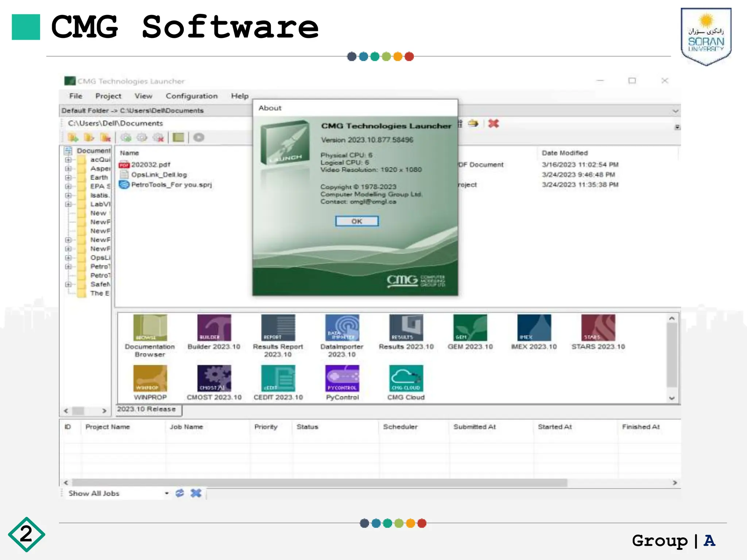Click the Finished At column header
Screen dimensions: 747x560
(641, 427)
